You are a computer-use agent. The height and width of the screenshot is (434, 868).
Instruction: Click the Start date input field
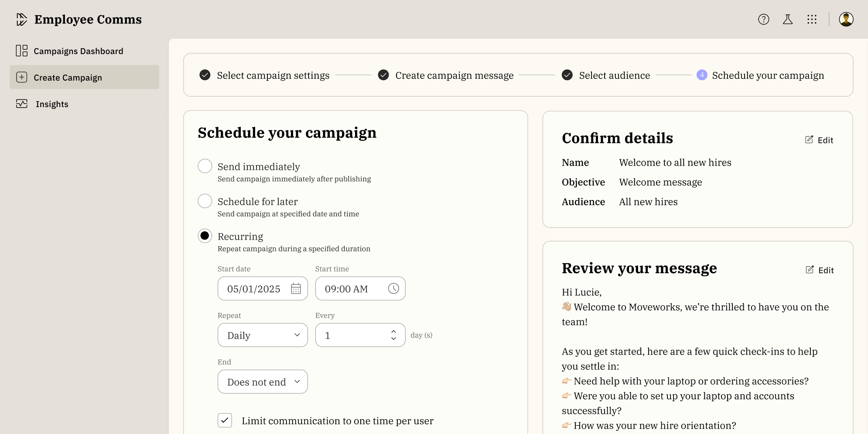254,288
